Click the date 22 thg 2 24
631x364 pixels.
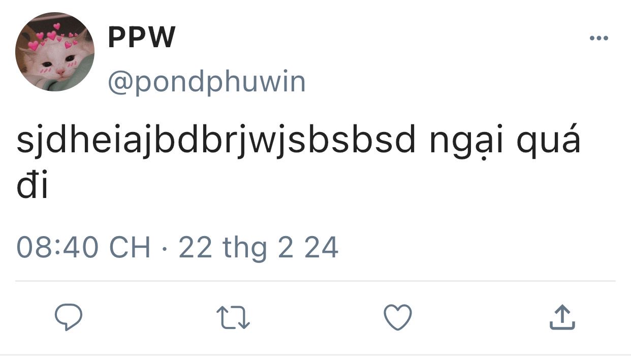click(259, 249)
